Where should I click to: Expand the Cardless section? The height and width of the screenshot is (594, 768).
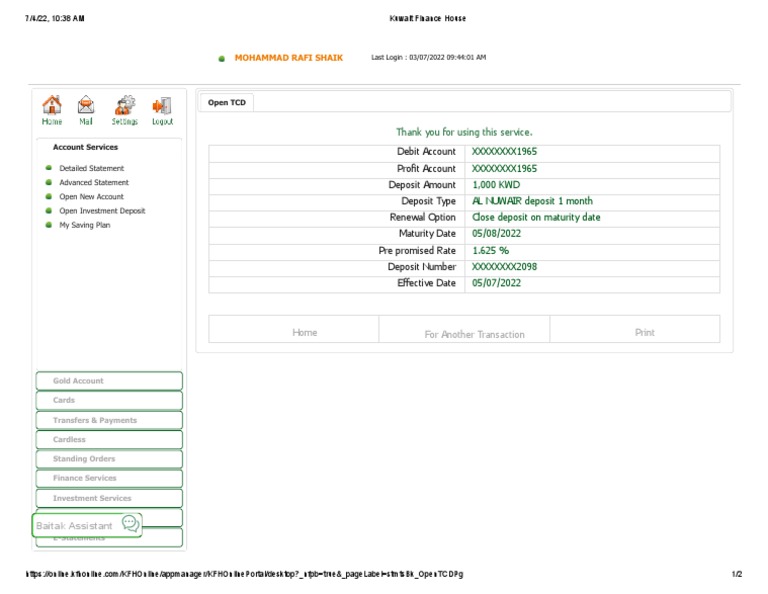(109, 440)
